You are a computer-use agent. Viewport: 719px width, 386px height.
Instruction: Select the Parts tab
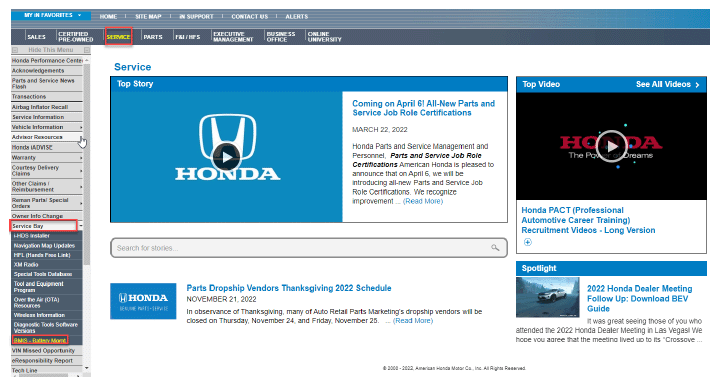tap(153, 37)
